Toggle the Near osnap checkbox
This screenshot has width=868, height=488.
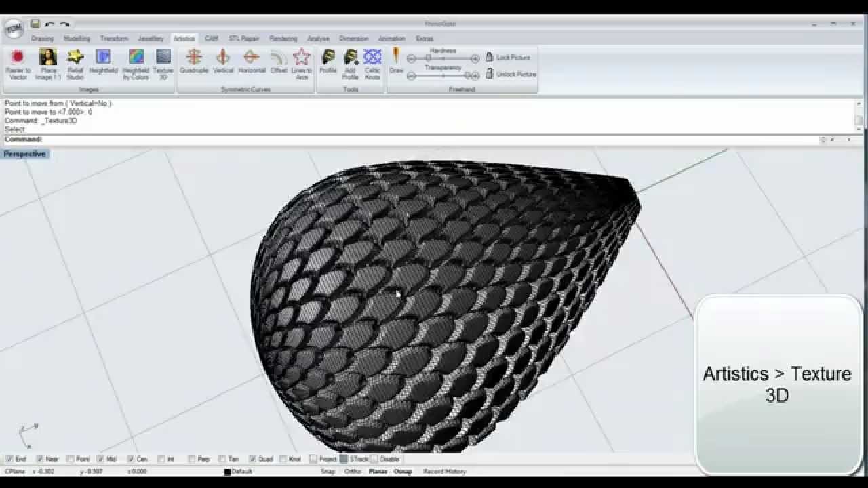click(x=40, y=459)
